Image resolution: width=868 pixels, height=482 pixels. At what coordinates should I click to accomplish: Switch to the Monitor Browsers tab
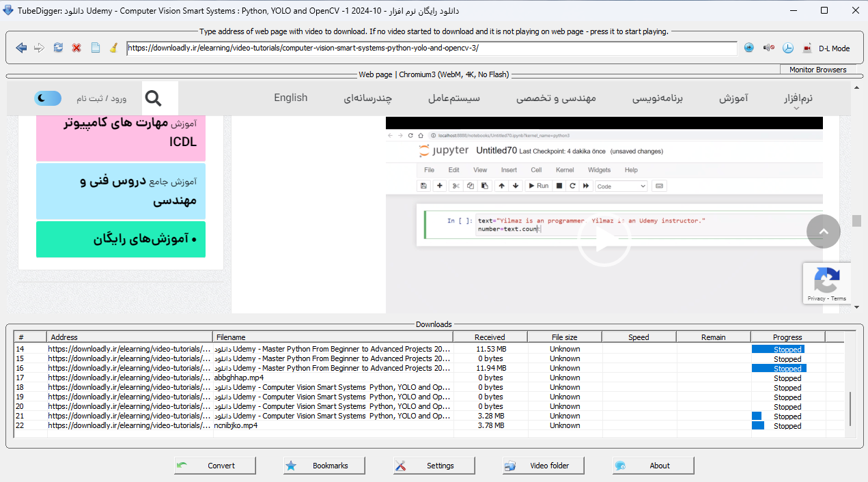pyautogui.click(x=818, y=70)
